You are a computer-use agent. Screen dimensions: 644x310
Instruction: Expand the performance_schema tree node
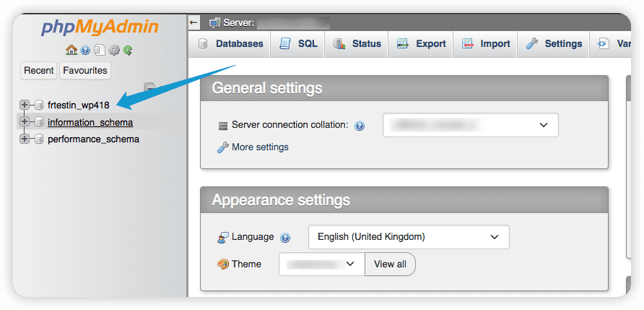tap(25, 139)
